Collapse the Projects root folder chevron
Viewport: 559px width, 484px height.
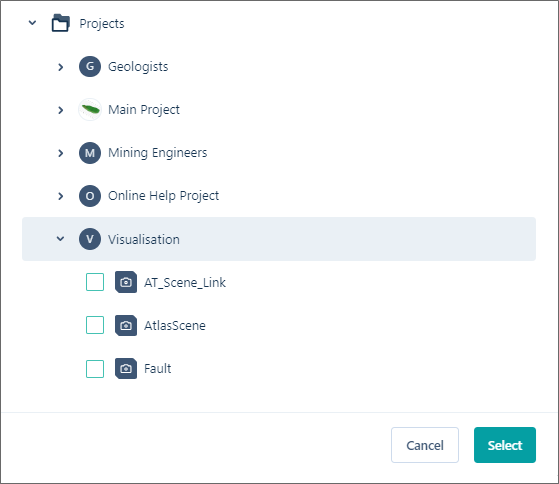[32, 23]
